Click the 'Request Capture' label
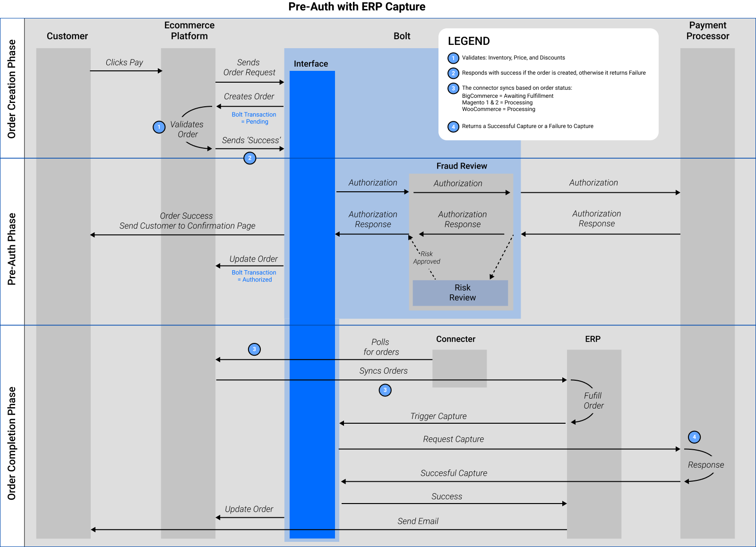Viewport: 756px width, 547px height. coord(454,439)
